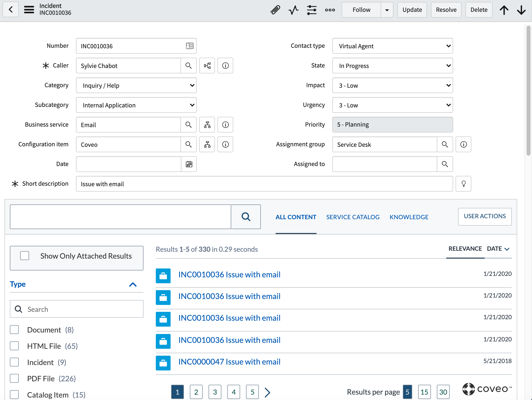532x400 pixels.
Task: Click the Follow button
Action: (361, 10)
